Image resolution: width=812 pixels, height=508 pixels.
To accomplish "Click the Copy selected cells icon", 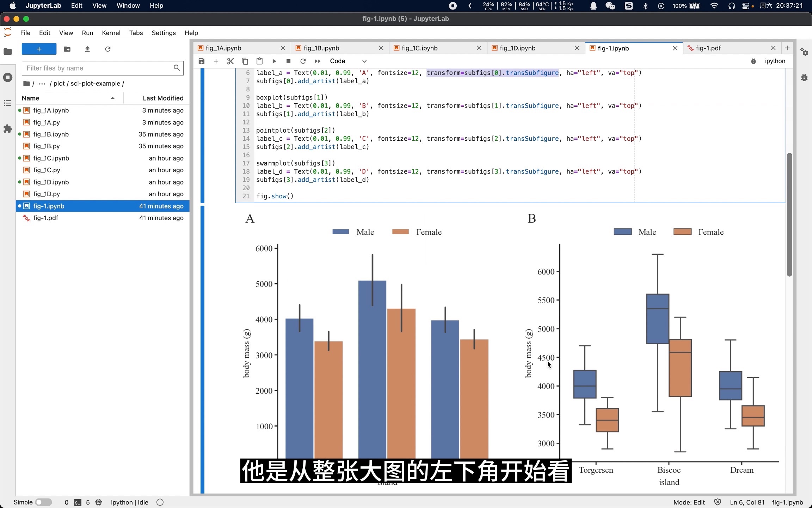I will (244, 61).
